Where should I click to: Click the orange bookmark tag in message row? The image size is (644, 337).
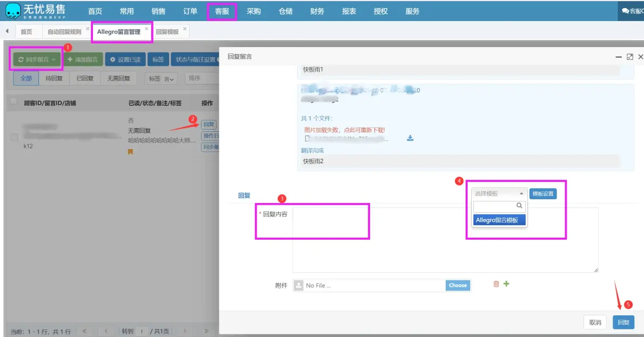[130, 152]
